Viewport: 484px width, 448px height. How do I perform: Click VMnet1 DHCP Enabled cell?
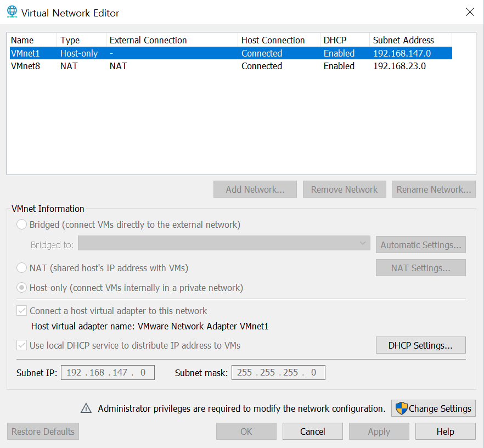(x=339, y=53)
